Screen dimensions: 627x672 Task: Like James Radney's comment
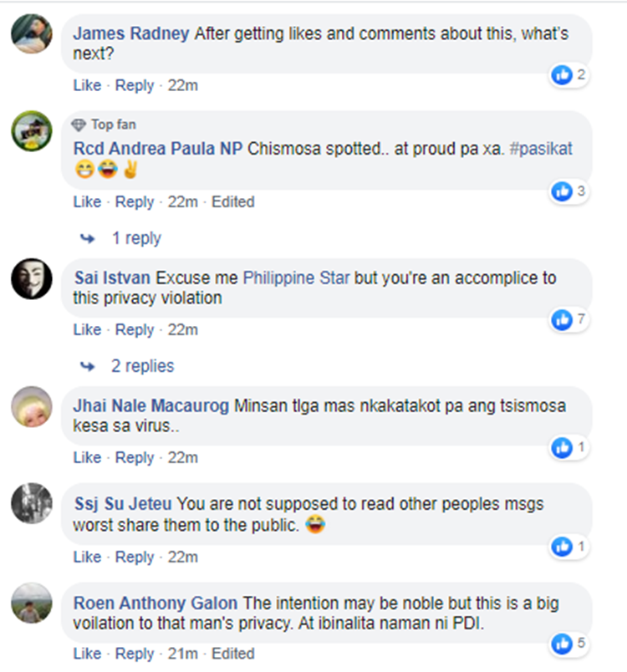(x=87, y=85)
